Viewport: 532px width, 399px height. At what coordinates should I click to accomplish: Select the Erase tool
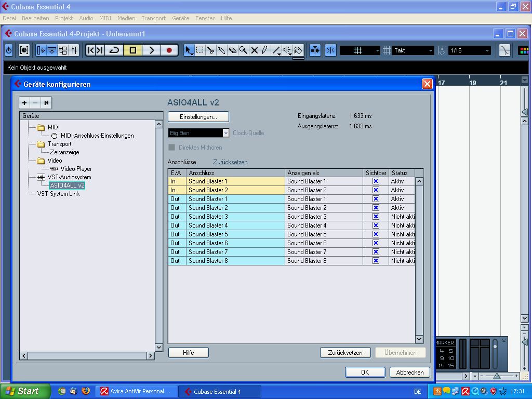pyautogui.click(x=232, y=50)
